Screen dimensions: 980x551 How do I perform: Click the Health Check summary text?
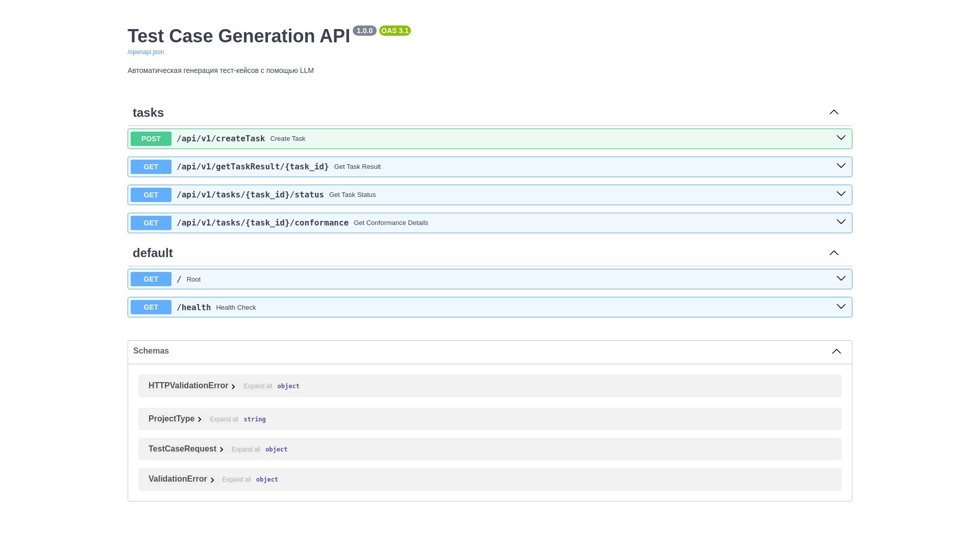click(236, 308)
